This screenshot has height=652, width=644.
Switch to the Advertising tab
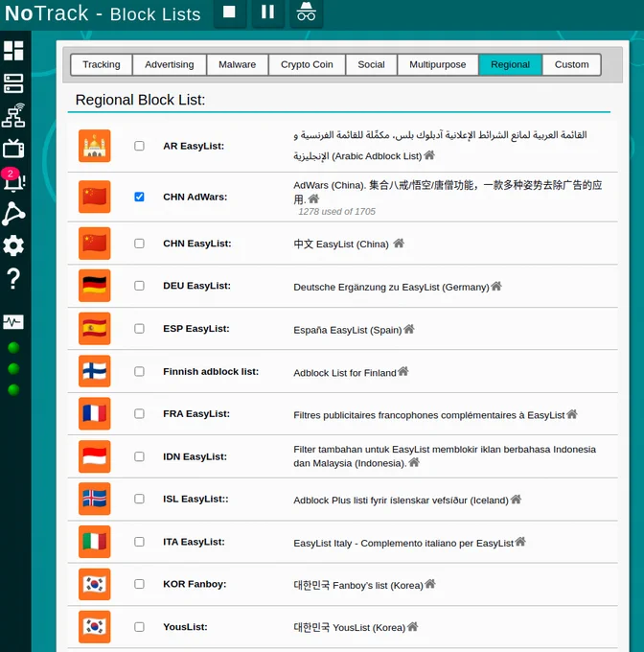[x=169, y=64]
